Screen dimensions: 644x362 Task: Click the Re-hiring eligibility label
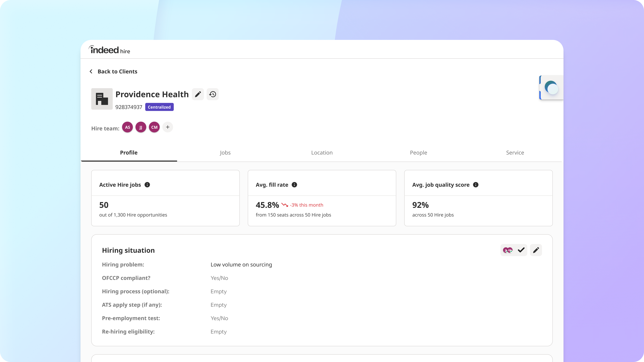click(128, 332)
